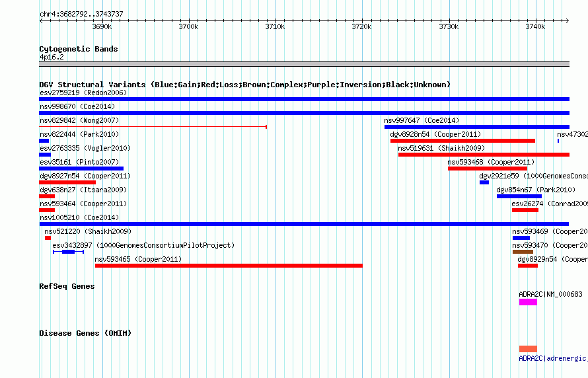Image resolution: width=588 pixels, height=378 pixels.
Task: Select the dgv8929n54 red bar
Action: click(x=528, y=266)
